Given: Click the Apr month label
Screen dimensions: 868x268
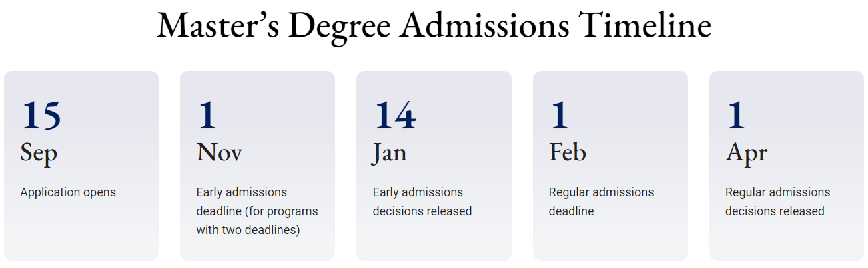Looking at the screenshot, I should 747,153.
